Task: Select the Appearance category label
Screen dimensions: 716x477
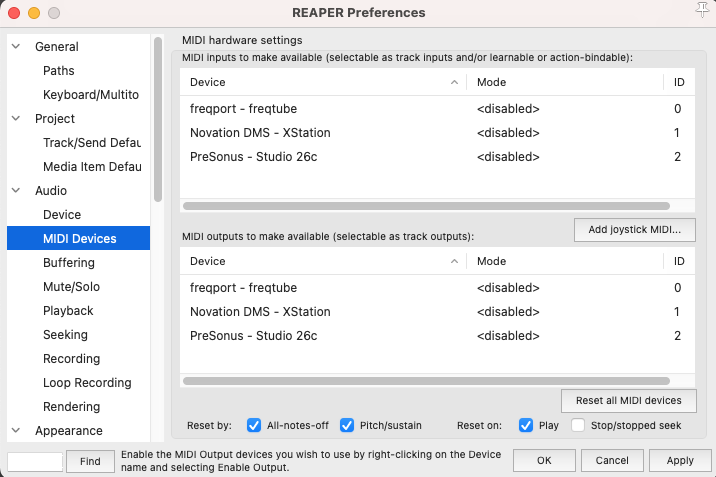Action: [68, 430]
